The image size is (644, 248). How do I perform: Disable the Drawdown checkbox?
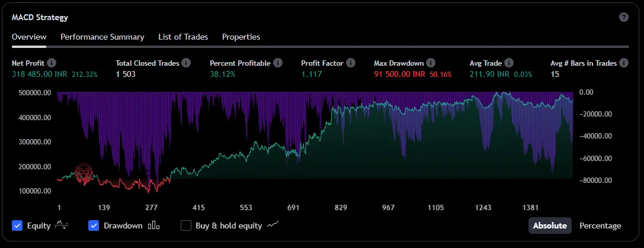tap(94, 226)
